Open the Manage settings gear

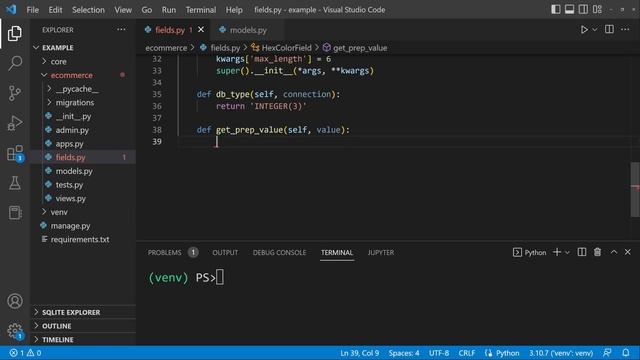(15, 331)
